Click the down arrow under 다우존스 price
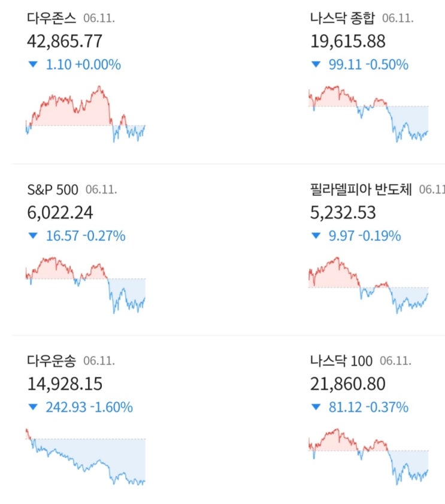Viewport: 445px width, 504px height. point(33,65)
